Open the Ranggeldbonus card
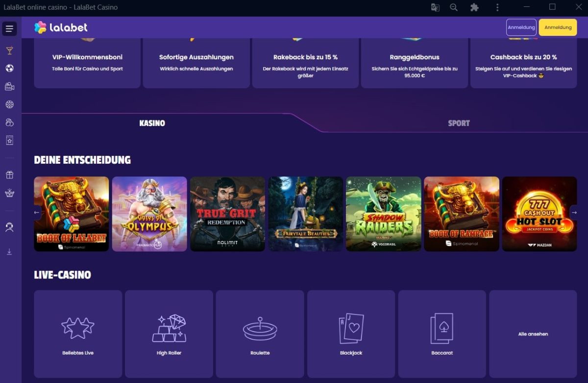Image resolution: width=588 pixels, height=383 pixels. click(x=415, y=63)
